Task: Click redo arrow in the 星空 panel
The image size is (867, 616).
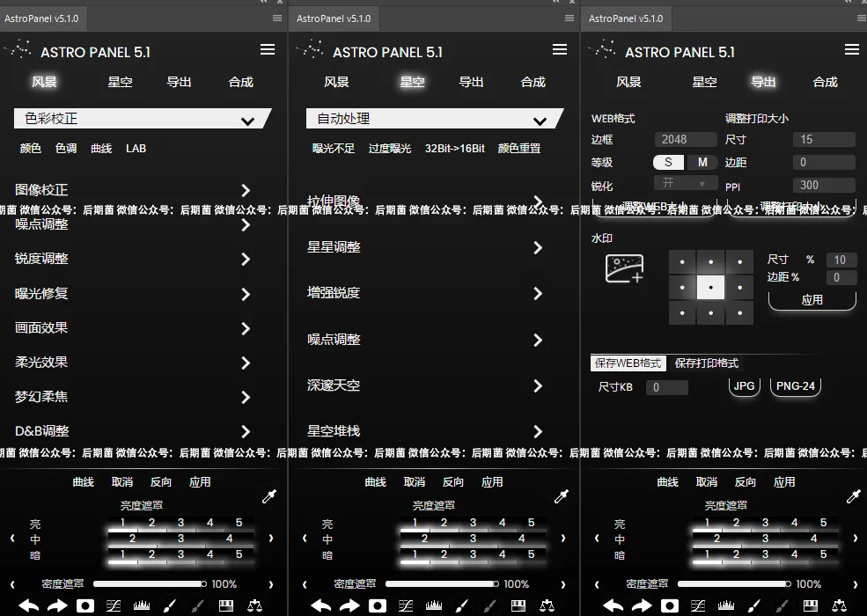Action: 349,605
